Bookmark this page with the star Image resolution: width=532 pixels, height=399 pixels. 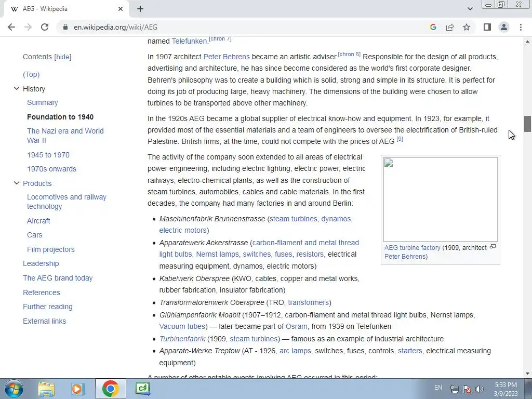(x=467, y=27)
